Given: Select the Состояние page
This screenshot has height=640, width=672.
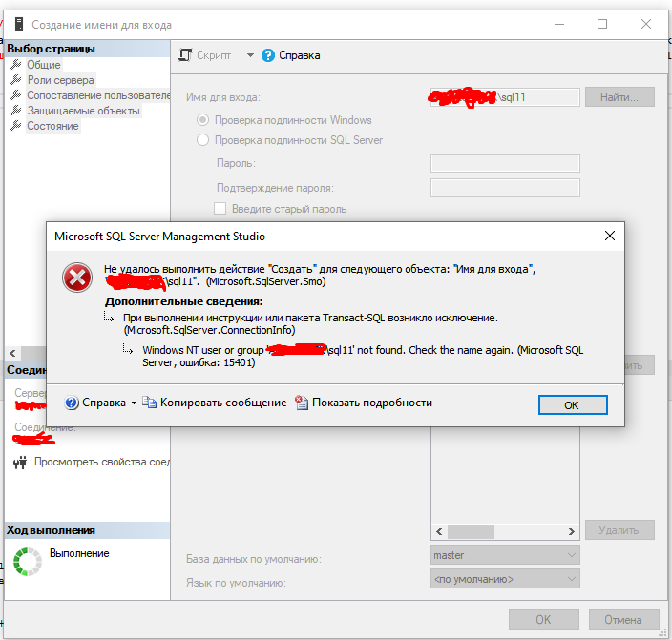Looking at the screenshot, I should (x=52, y=126).
